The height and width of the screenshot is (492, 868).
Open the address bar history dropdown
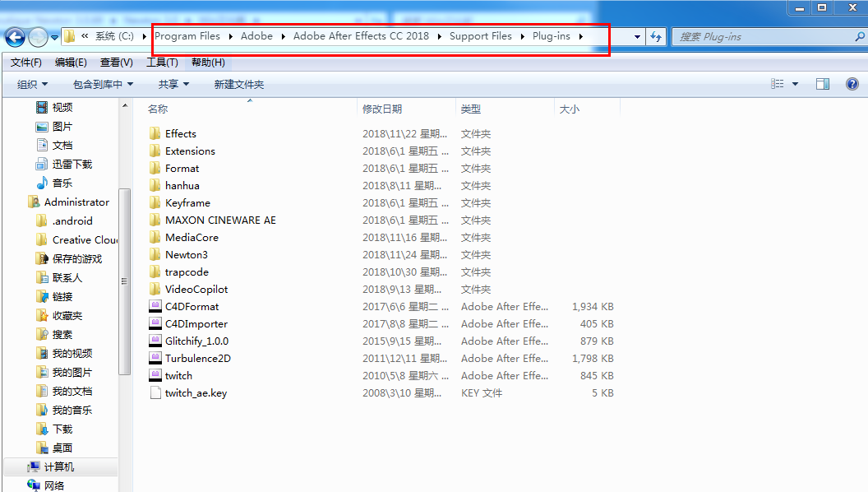coord(638,37)
